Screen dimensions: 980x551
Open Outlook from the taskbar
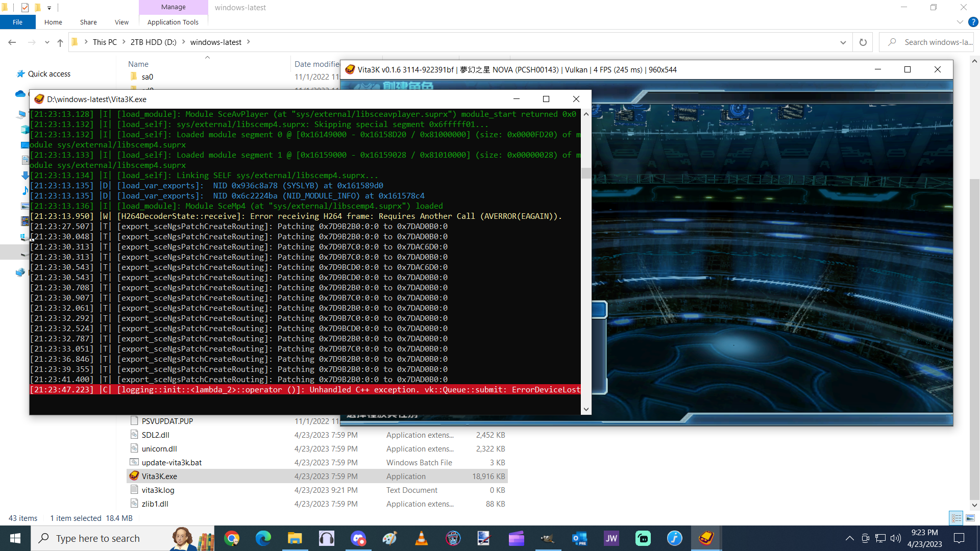579,538
